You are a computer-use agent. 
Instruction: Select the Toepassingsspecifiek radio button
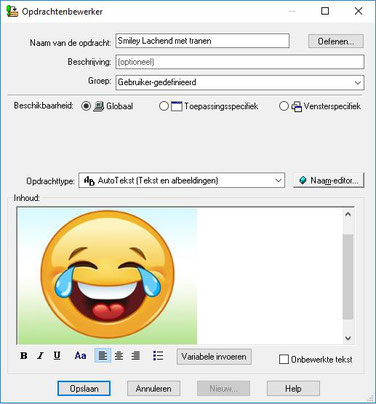[163, 106]
